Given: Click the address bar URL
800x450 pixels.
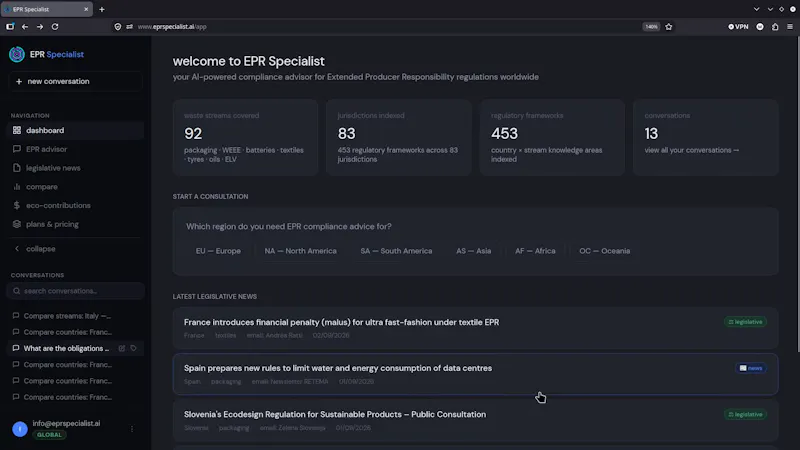Looking at the screenshot, I should point(172,27).
